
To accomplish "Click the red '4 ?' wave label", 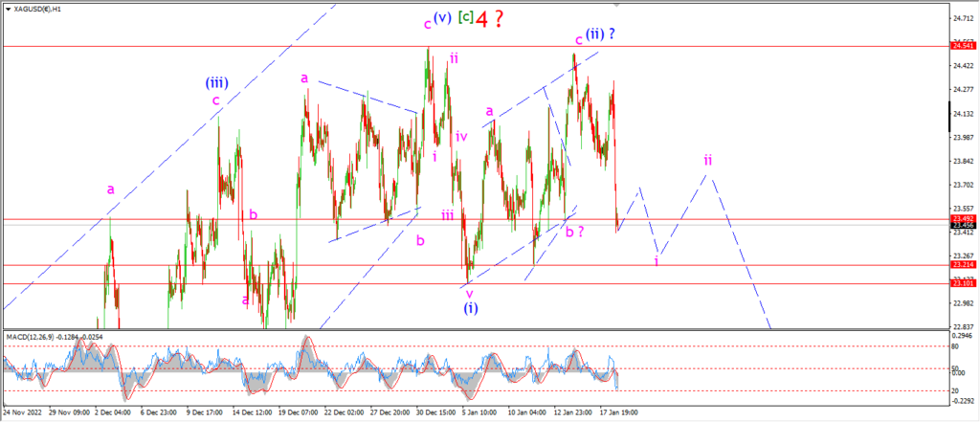I will point(489,20).
